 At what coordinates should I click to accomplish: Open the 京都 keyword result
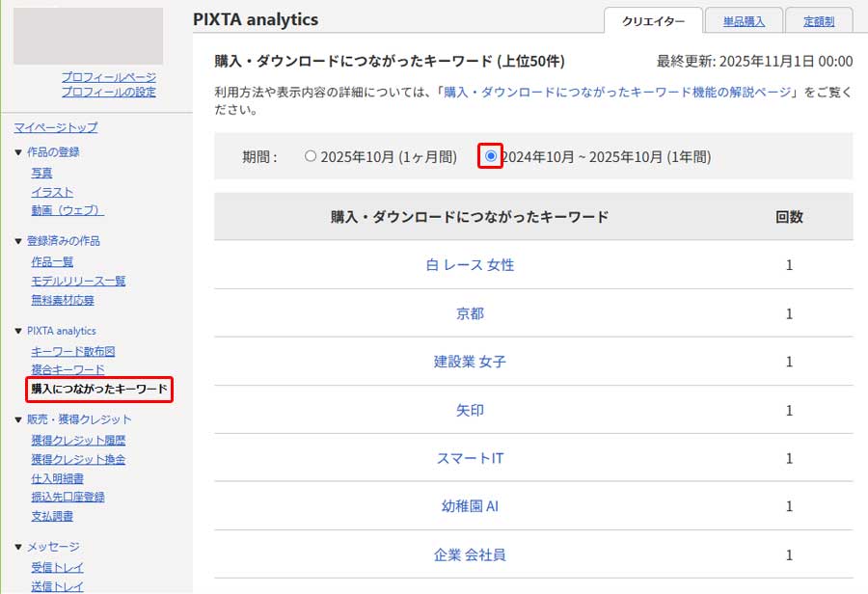(470, 313)
